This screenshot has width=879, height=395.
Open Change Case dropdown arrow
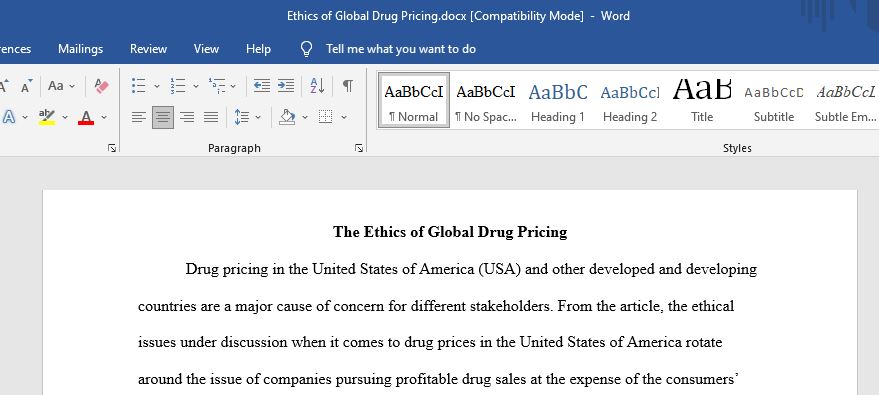[72, 86]
